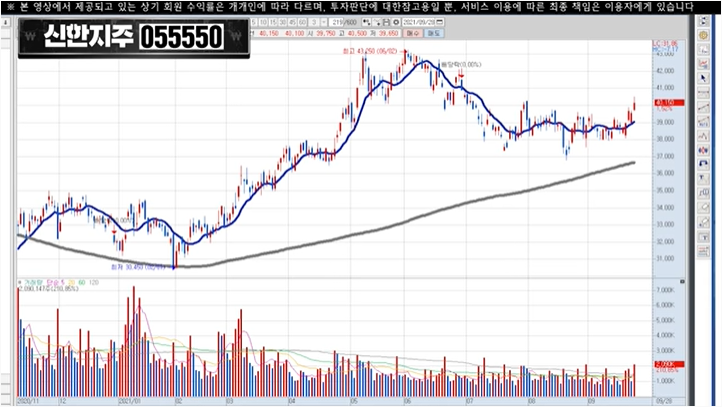Select the diagonal trend line tool
The image size is (722, 407).
click(x=703, y=107)
